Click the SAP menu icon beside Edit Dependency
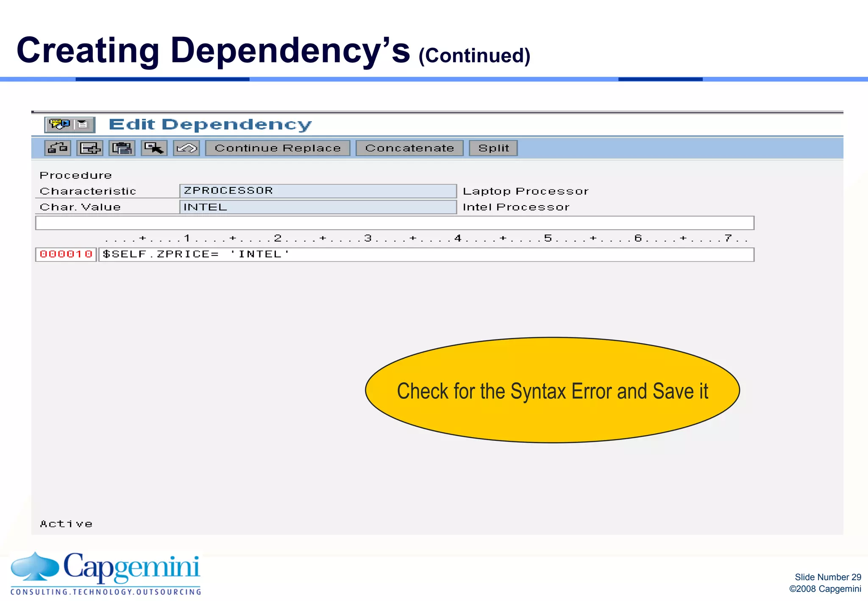 pyautogui.click(x=70, y=125)
